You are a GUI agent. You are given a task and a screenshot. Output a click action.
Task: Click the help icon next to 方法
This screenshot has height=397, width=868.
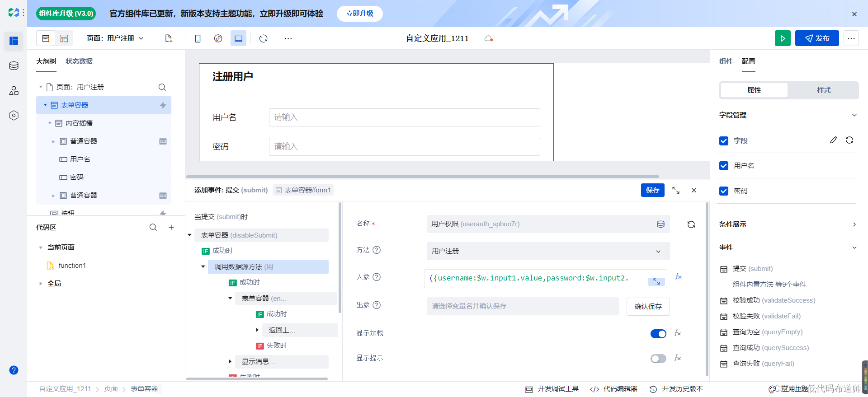(377, 250)
